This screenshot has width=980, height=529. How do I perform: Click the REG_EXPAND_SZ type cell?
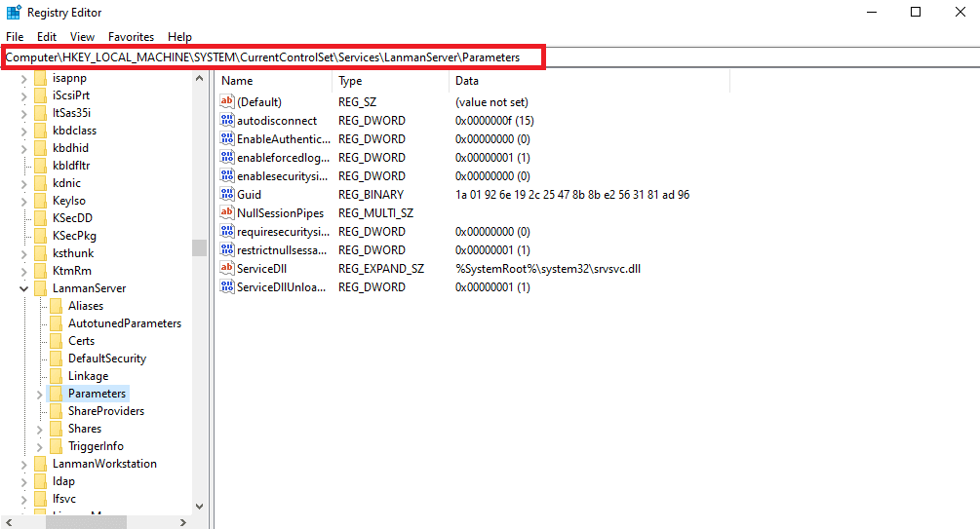pos(381,269)
